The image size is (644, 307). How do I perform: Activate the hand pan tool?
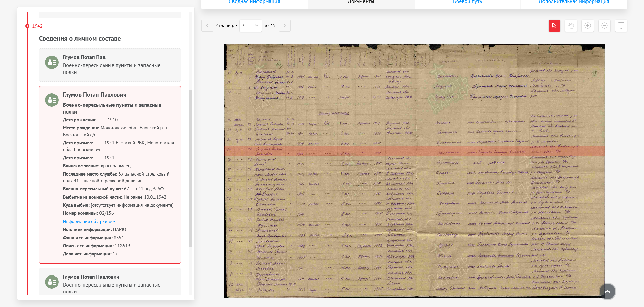click(x=571, y=26)
